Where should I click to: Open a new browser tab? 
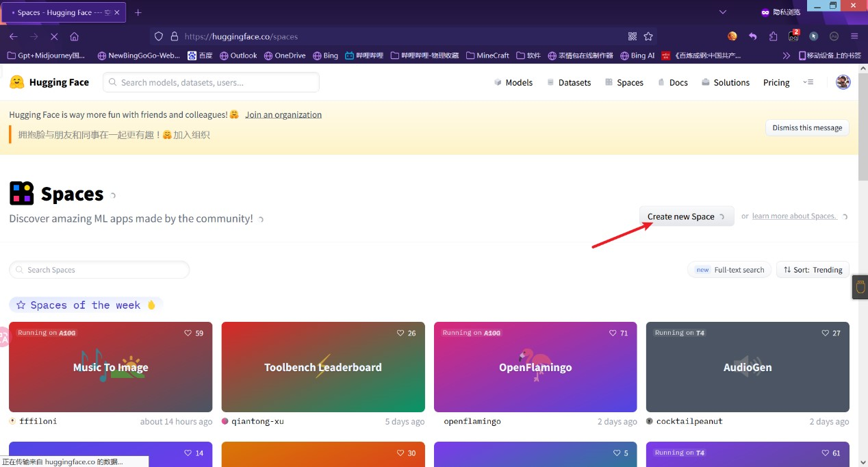[138, 12]
